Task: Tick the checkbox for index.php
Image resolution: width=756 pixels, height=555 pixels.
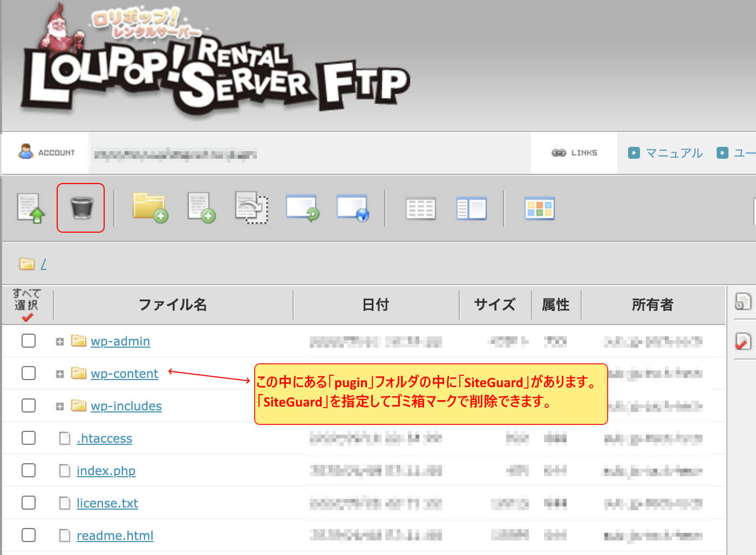Action: coord(29,470)
